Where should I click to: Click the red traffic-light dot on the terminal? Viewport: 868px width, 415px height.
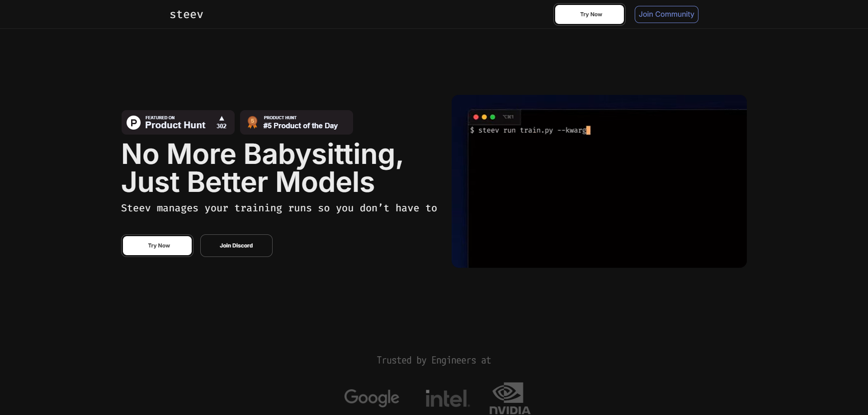click(476, 117)
